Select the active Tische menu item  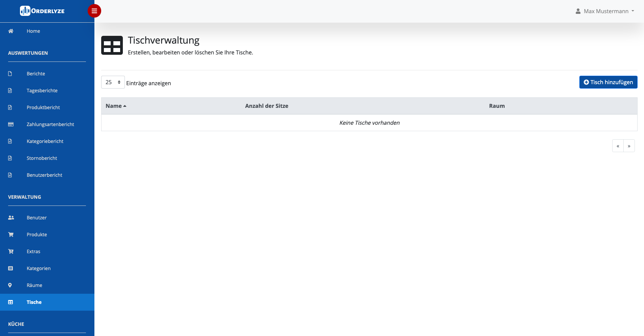coord(47,302)
